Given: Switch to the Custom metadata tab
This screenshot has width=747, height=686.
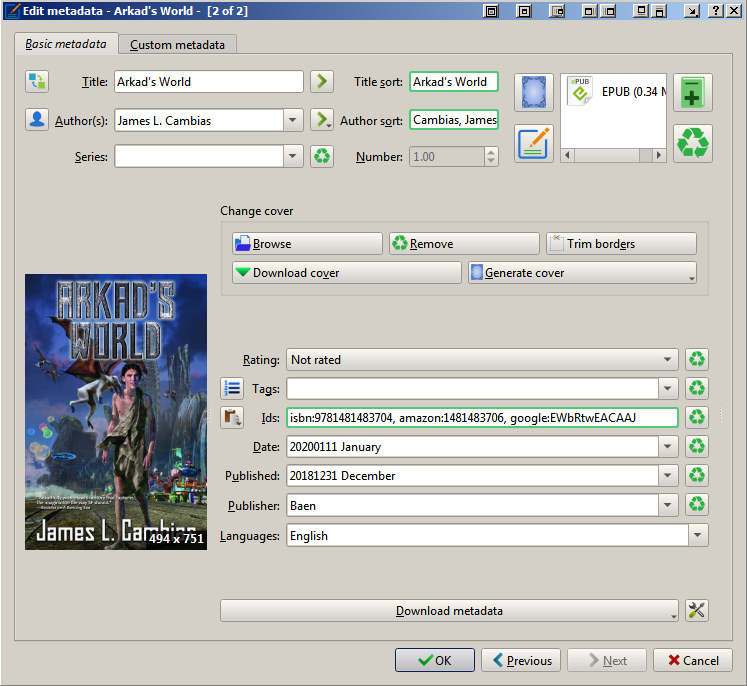Looking at the screenshot, I should point(177,45).
